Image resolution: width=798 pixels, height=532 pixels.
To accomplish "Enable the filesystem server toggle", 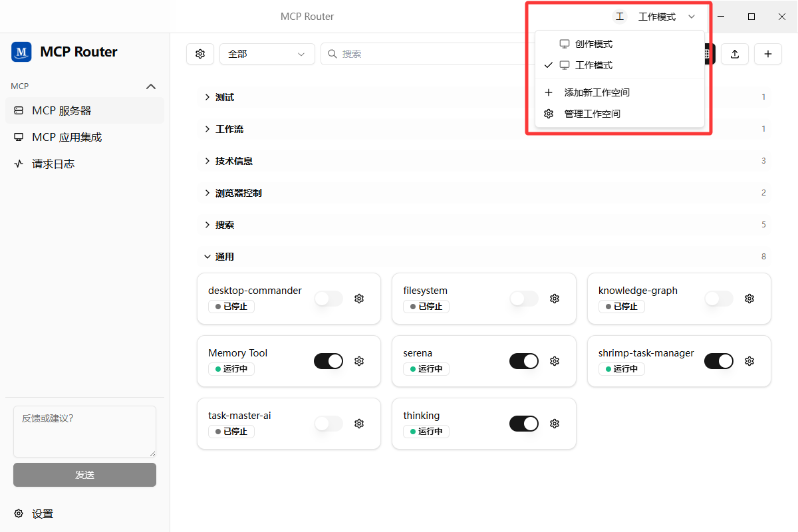I will [x=524, y=299].
